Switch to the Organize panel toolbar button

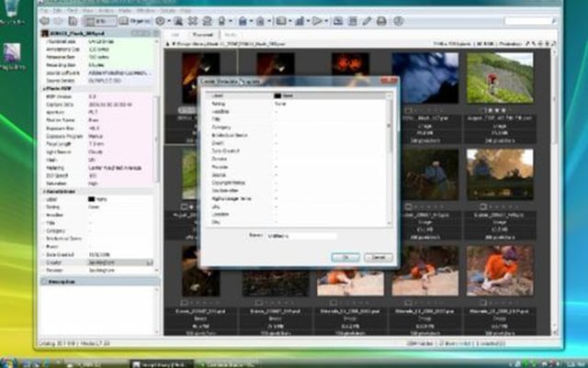click(134, 21)
